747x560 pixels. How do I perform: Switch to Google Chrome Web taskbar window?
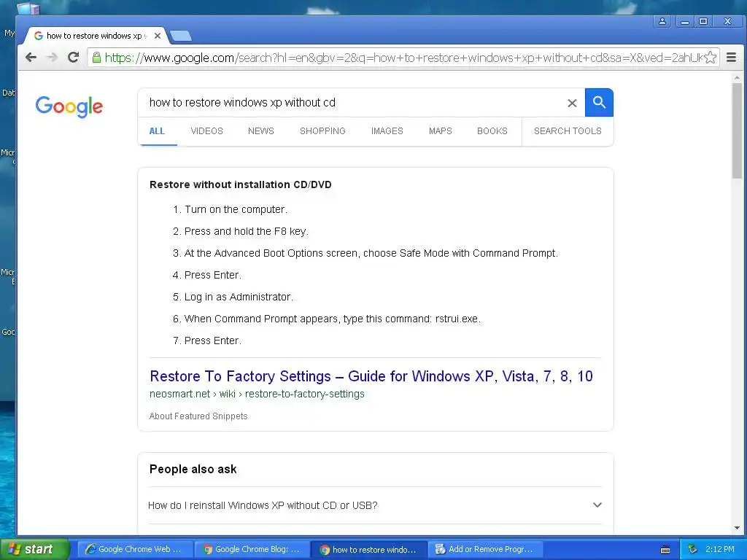135,550
